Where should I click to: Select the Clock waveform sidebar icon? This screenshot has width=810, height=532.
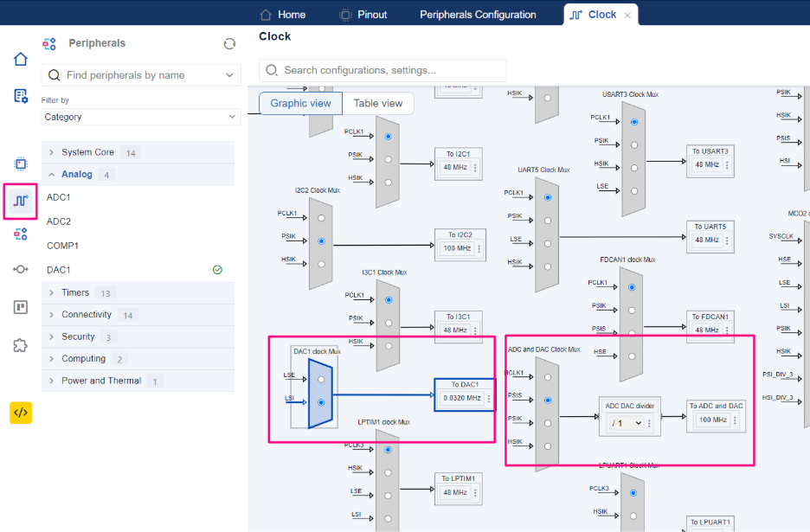tap(21, 201)
